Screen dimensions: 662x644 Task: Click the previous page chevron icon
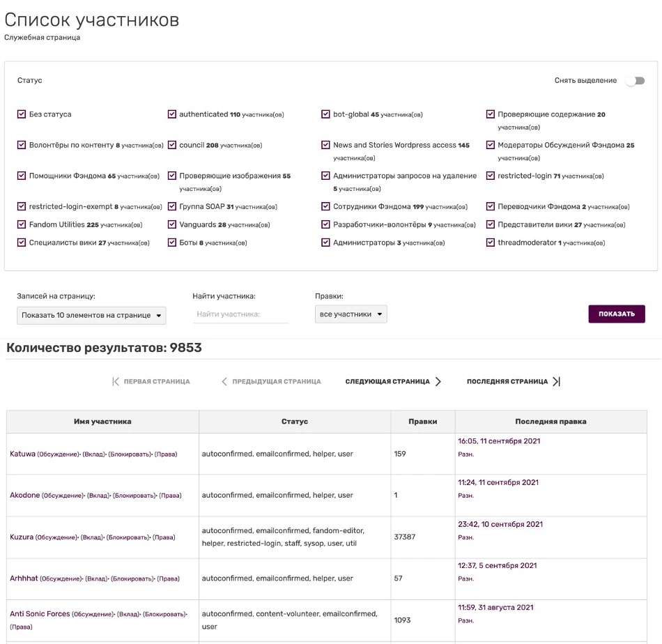224,381
